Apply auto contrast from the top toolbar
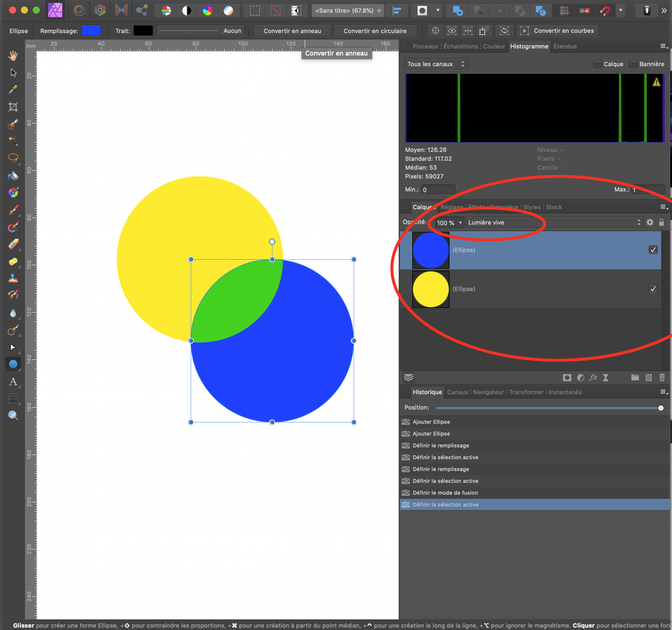The width and height of the screenshot is (672, 630). (187, 11)
